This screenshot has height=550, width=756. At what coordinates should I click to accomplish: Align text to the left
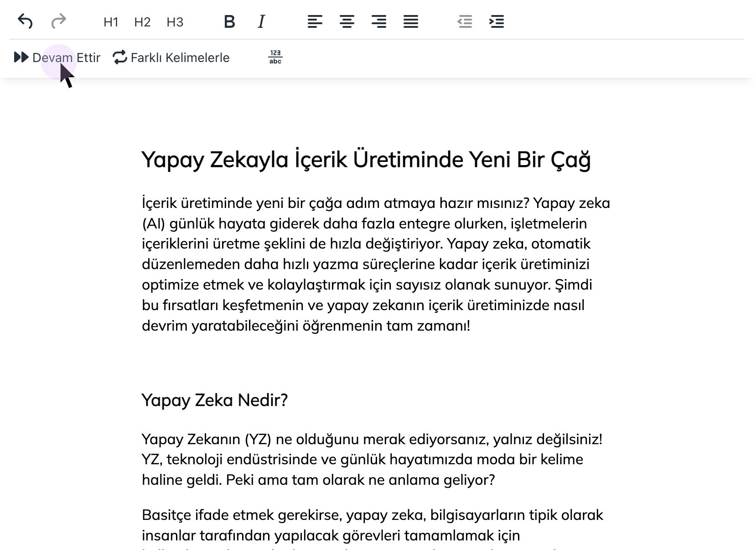click(315, 21)
